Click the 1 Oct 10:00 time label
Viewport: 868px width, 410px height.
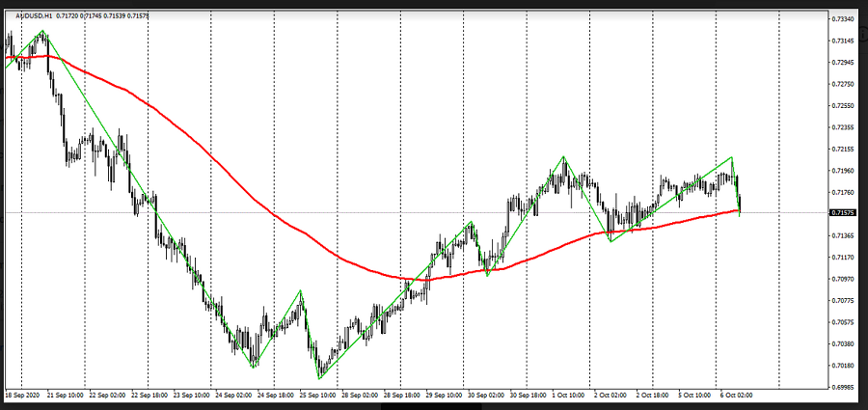click(570, 396)
